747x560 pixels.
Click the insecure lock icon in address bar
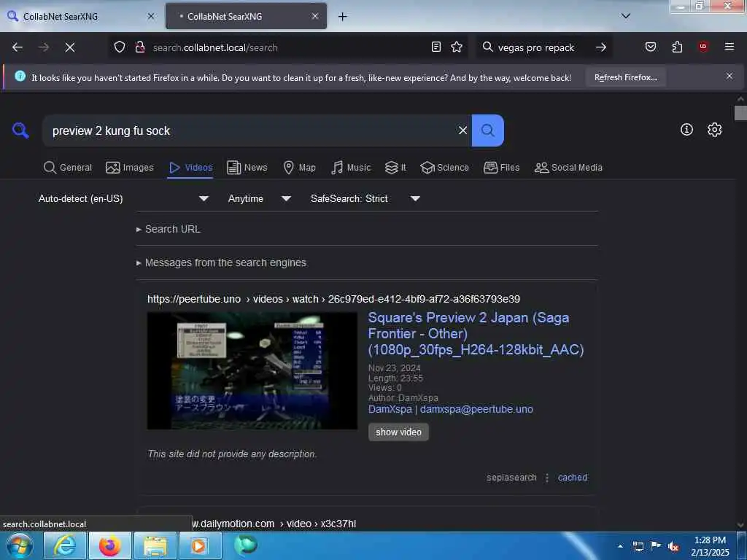(139, 47)
